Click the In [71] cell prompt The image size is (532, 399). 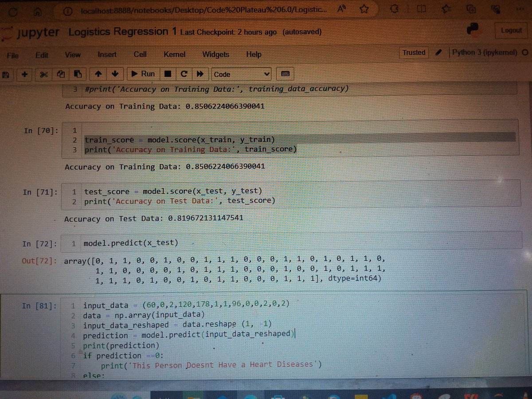point(40,192)
